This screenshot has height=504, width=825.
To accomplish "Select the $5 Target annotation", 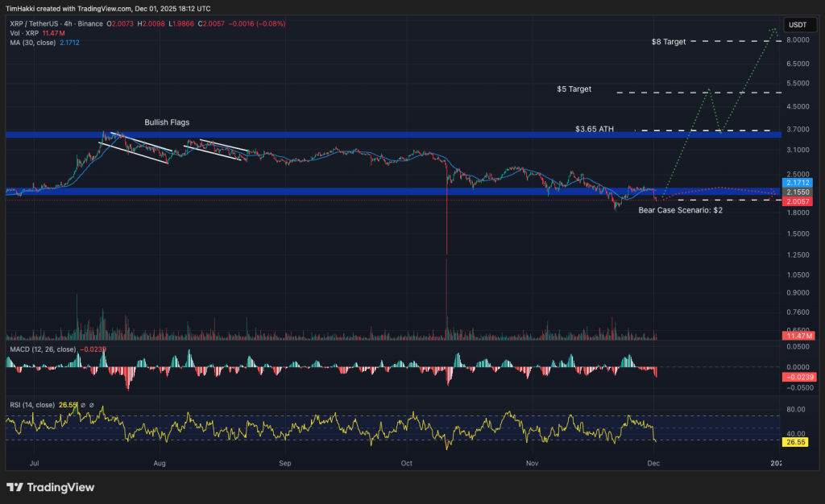I will (574, 89).
